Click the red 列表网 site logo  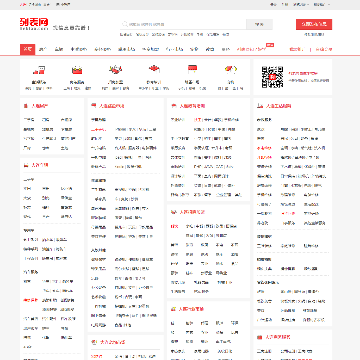34,24
